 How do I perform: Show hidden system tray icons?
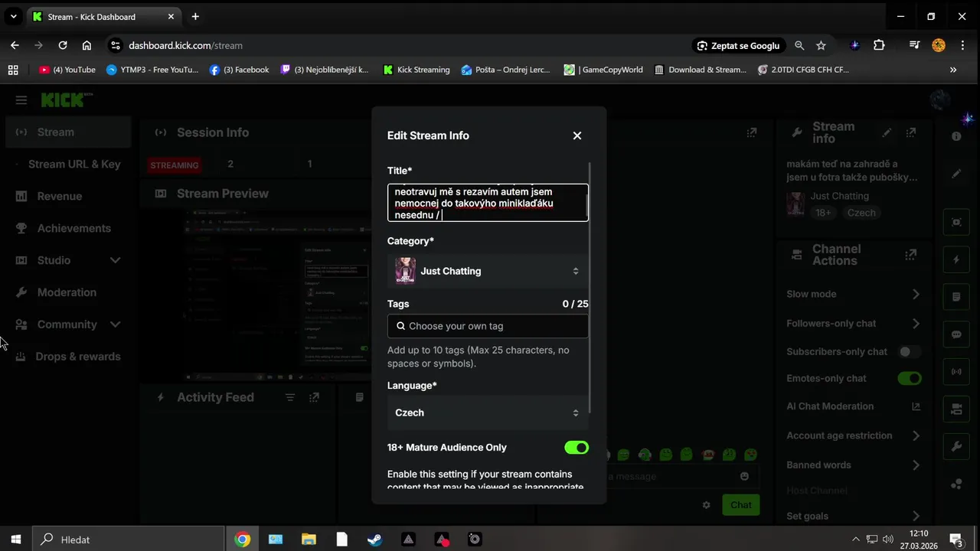(x=856, y=540)
